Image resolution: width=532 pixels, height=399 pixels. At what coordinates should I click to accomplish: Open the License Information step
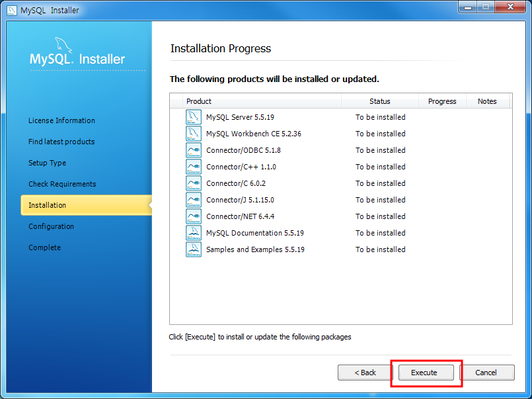[61, 120]
